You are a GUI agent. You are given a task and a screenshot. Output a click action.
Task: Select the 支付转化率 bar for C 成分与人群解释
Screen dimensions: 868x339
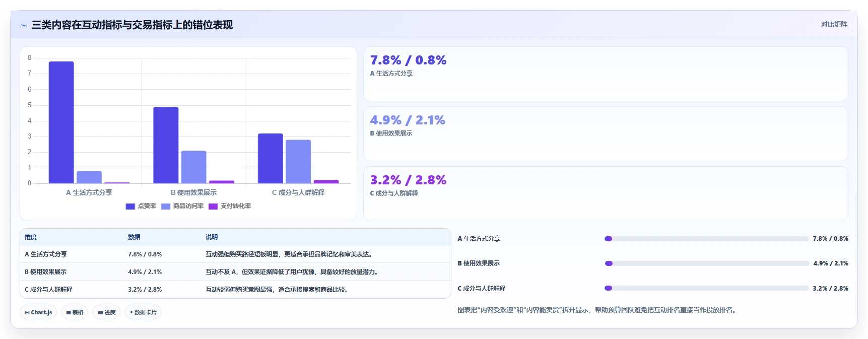click(x=326, y=181)
